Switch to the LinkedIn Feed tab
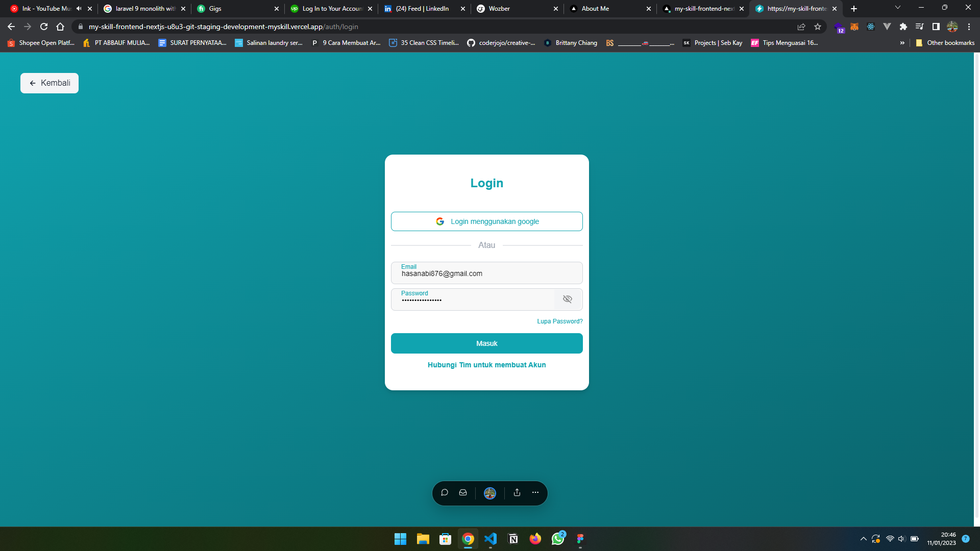This screenshot has width=980, height=551. [x=422, y=9]
